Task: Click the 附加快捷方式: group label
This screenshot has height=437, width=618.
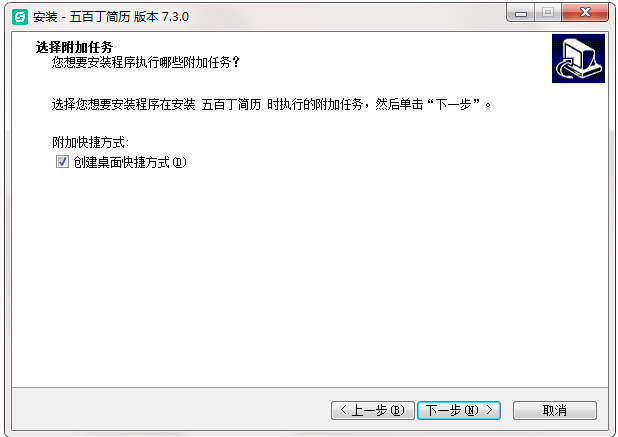Action: [x=91, y=142]
